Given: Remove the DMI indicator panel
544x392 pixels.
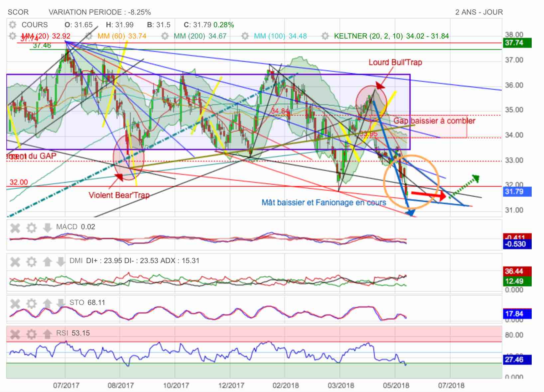Looking at the screenshot, I should click(15, 262).
